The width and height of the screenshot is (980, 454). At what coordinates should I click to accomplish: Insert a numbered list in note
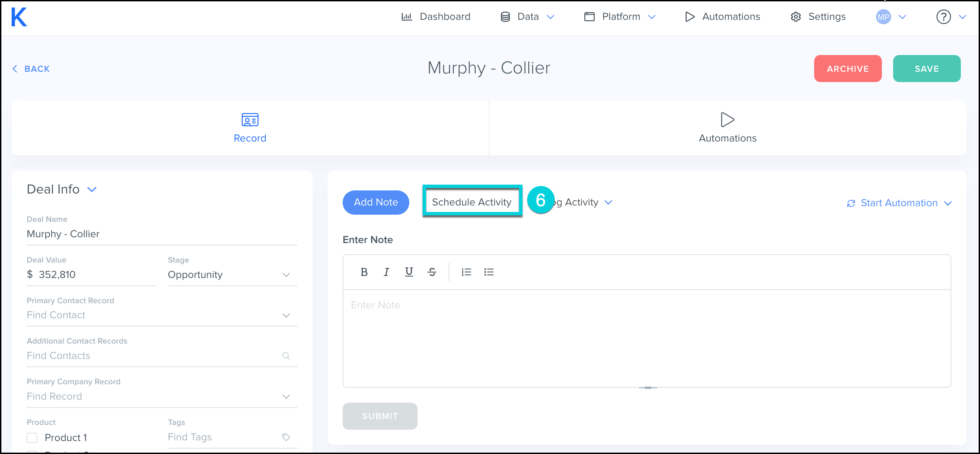tap(466, 272)
